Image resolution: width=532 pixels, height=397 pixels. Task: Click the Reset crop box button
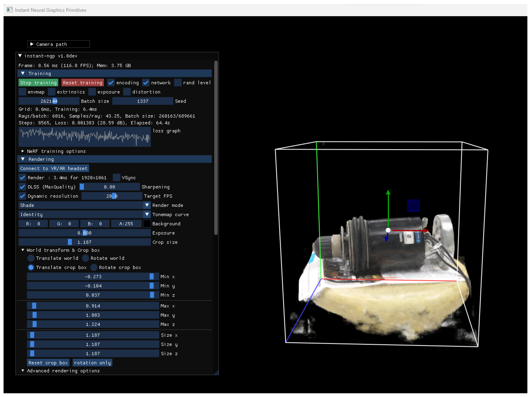(x=48, y=363)
